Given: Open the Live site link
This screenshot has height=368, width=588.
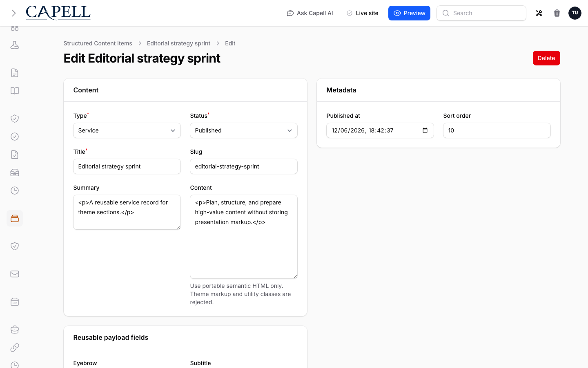Looking at the screenshot, I should click(x=363, y=13).
